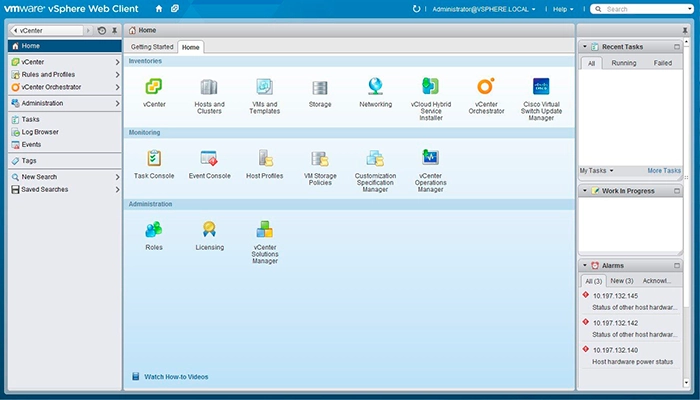Viewport: 700px width, 400px height.
Task: Open VMs and Templates inventory
Action: point(264,87)
